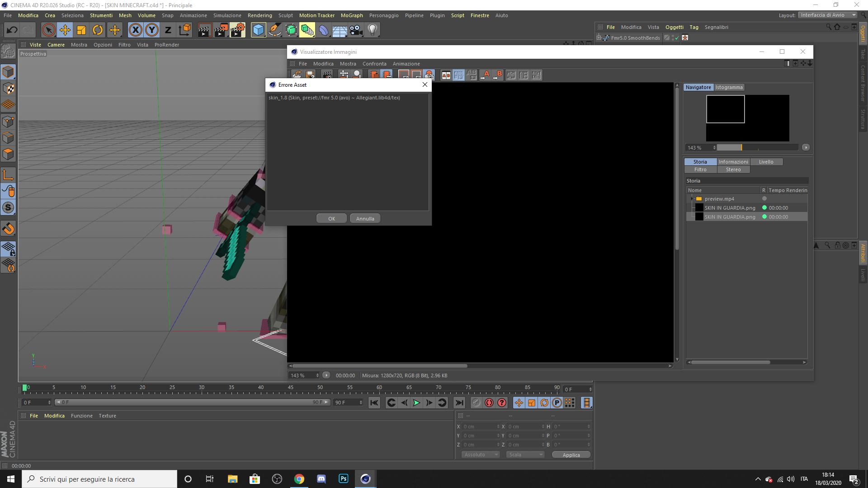Switch to Informazioni tab

[733, 162]
